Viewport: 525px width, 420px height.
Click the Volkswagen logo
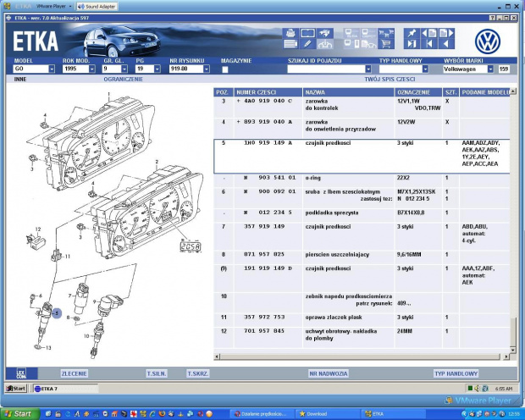tap(488, 41)
